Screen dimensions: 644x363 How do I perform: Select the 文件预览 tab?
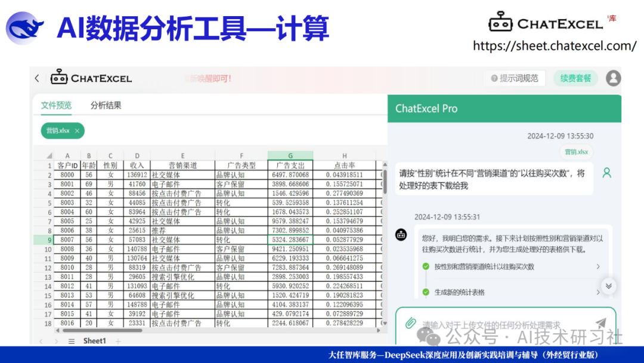(56, 106)
